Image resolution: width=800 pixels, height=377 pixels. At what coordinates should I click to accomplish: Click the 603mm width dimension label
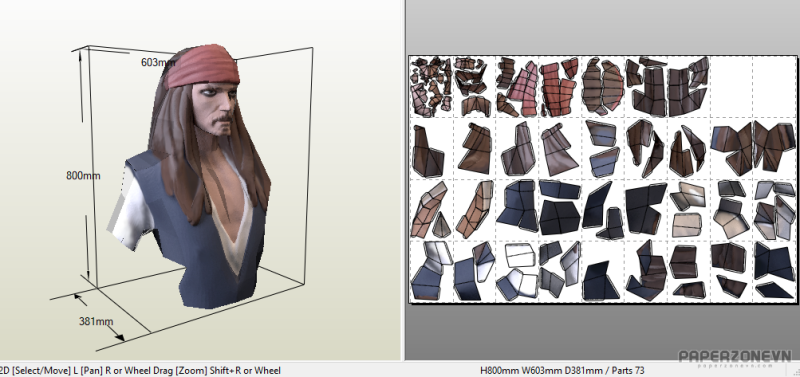point(158,62)
